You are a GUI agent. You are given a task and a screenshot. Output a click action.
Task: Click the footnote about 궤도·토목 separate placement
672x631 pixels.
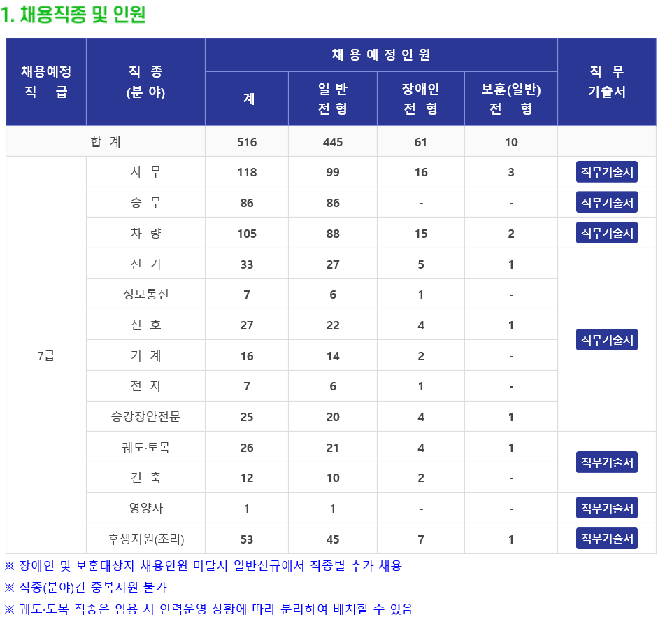click(x=209, y=609)
